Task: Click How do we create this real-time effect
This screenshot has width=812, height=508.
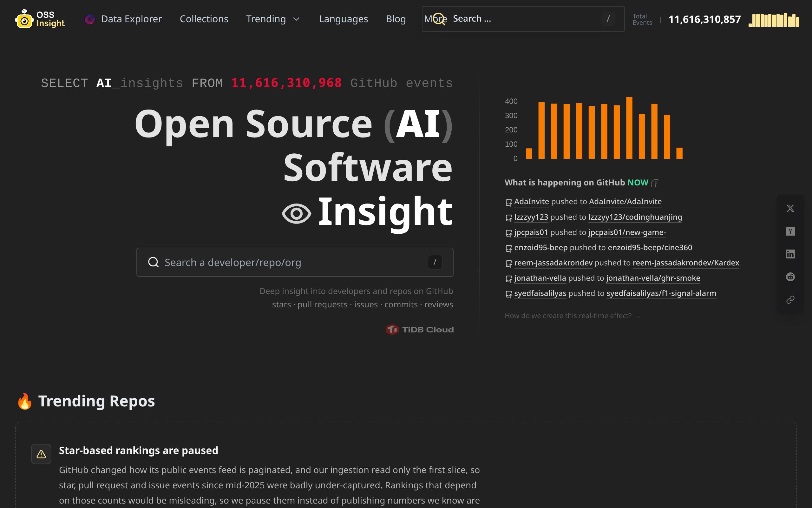Action: coord(572,316)
